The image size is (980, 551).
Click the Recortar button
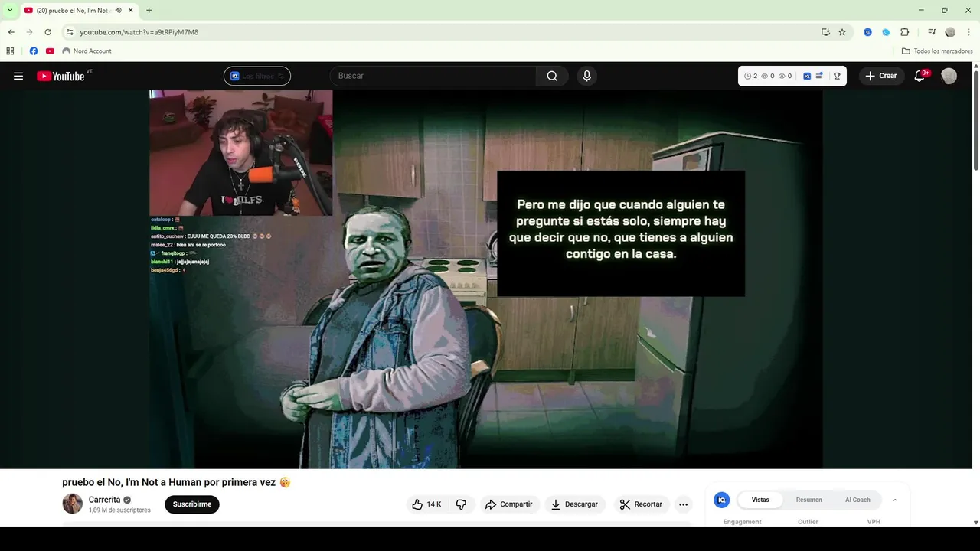(x=642, y=504)
